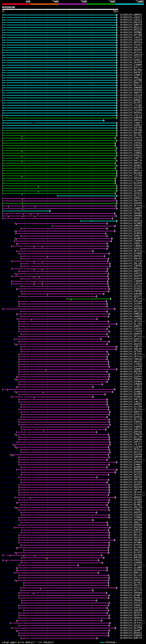The width and height of the screenshot is (146, 644).
Task: Select hit label UniRef100_C5X1K7
Action: (x=131, y=45)
